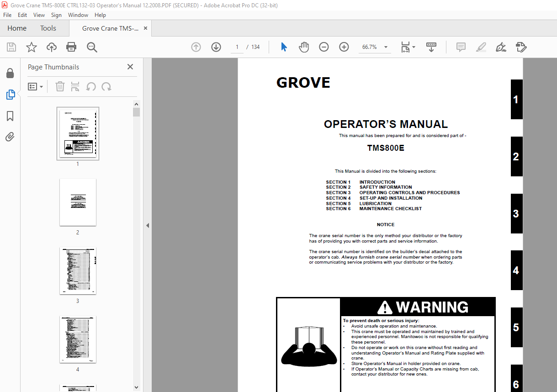
Task: Open the Window menu
Action: coord(78,15)
